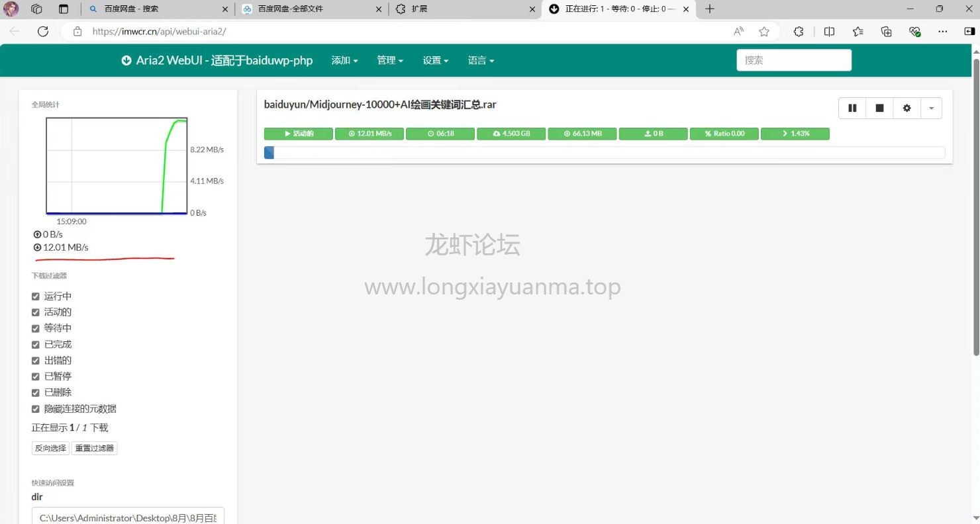Click the 12.01 MB/s speed badge
The image size is (980, 524).
pyautogui.click(x=369, y=134)
